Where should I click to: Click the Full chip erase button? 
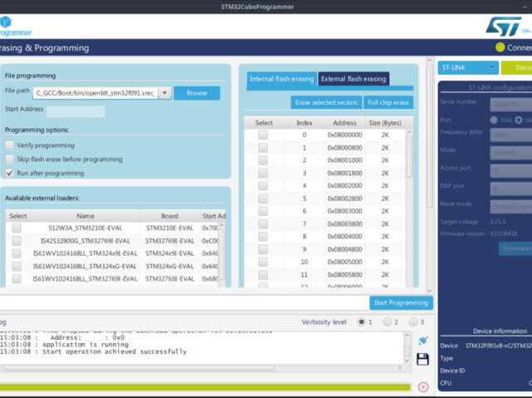pos(389,102)
